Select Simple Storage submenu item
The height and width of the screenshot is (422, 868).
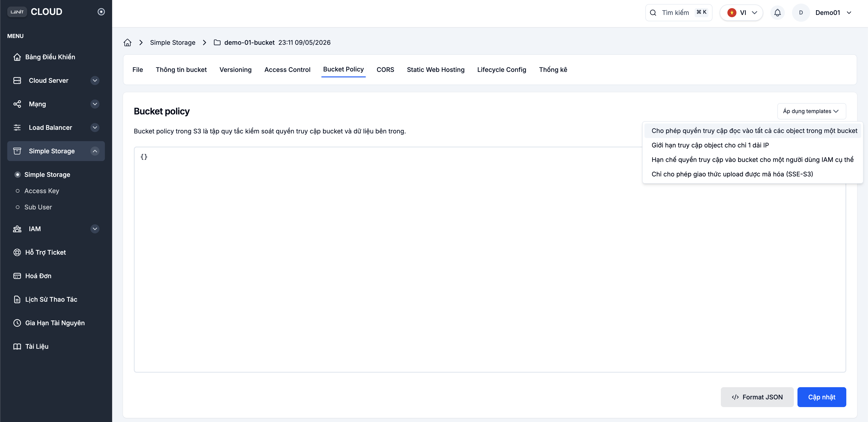[47, 175]
